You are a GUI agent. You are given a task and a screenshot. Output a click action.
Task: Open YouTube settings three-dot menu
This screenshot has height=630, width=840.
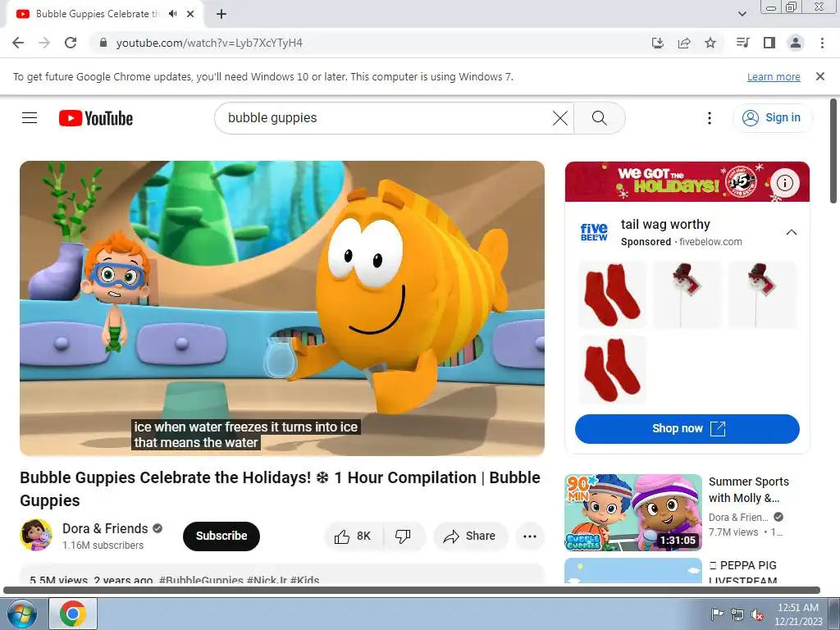(x=710, y=118)
